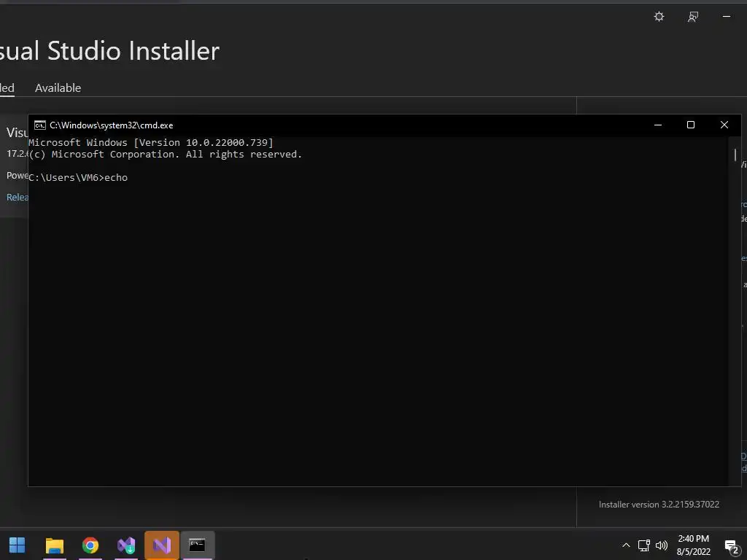Viewport: 747px width, 560px height.
Task: Toggle the installer theme sun icon
Action: (659, 17)
